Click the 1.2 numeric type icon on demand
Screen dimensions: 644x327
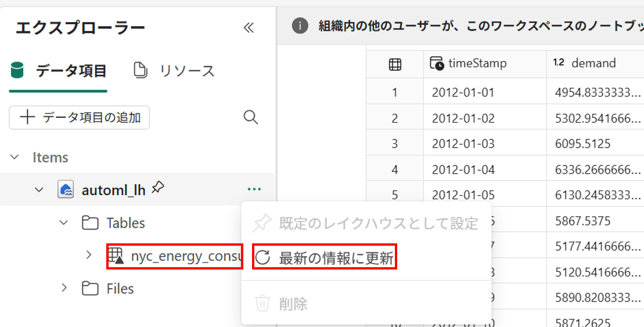[x=559, y=63]
